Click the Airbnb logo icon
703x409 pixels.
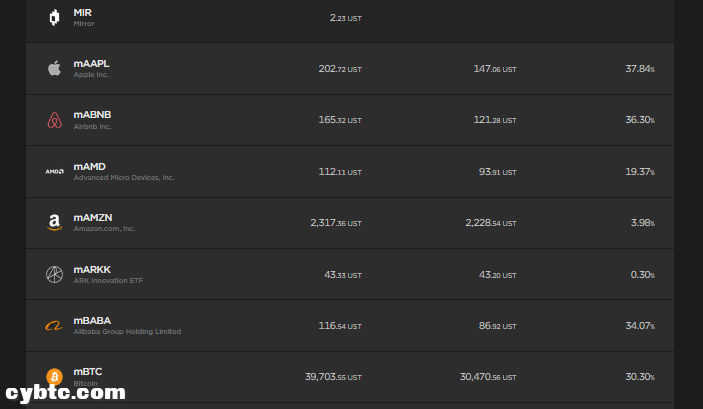click(x=54, y=120)
